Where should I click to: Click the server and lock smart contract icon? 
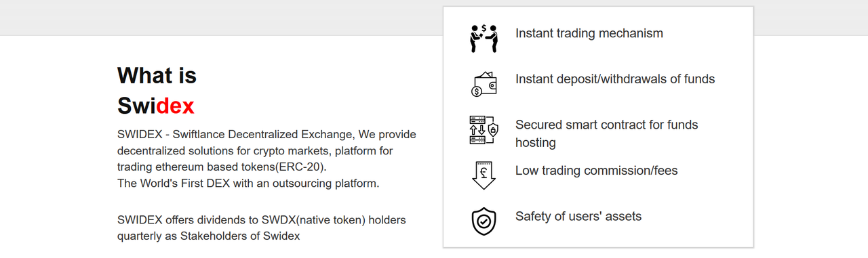(x=484, y=129)
